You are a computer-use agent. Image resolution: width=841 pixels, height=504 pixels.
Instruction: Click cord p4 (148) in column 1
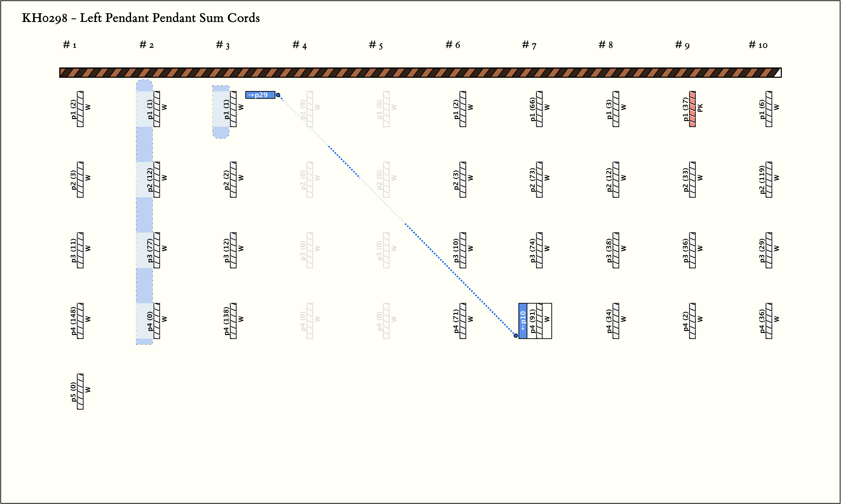point(80,321)
